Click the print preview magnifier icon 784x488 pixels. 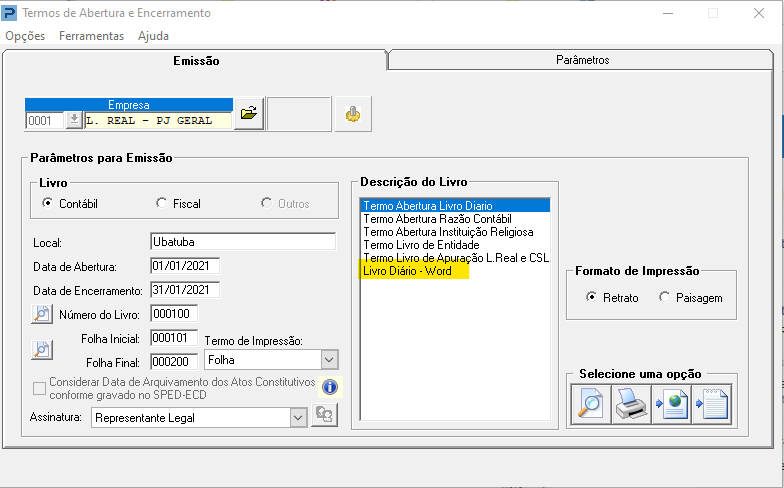(590, 404)
